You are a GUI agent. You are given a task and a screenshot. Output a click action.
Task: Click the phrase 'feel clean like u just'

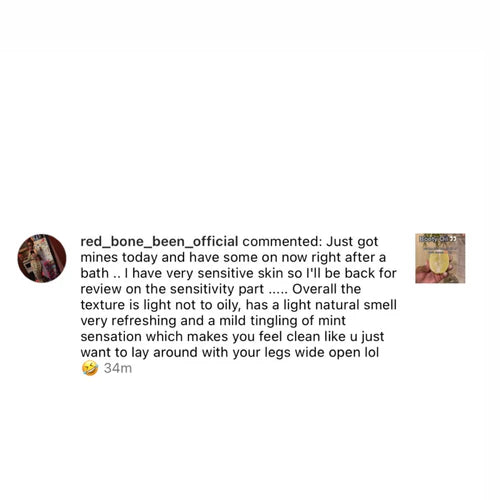coord(322,337)
